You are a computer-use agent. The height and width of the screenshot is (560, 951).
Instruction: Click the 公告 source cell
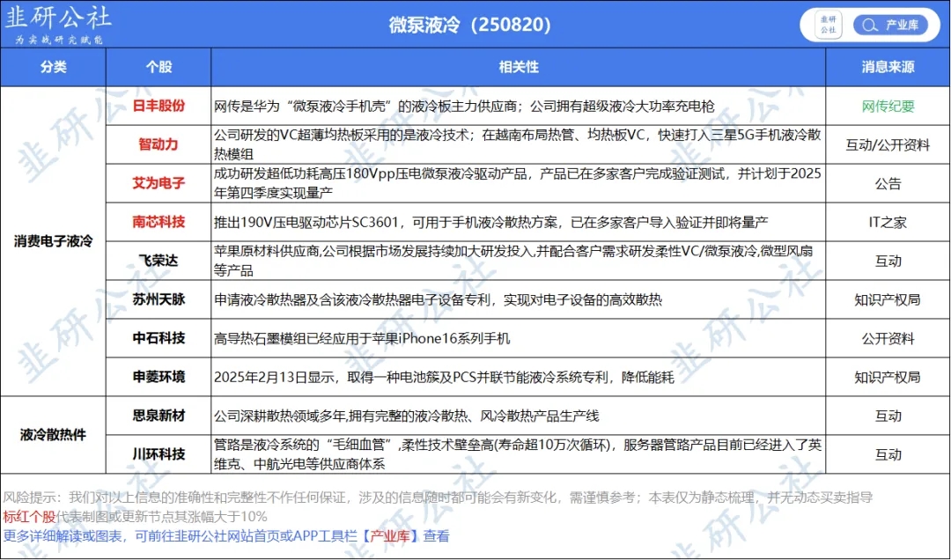[888, 184]
